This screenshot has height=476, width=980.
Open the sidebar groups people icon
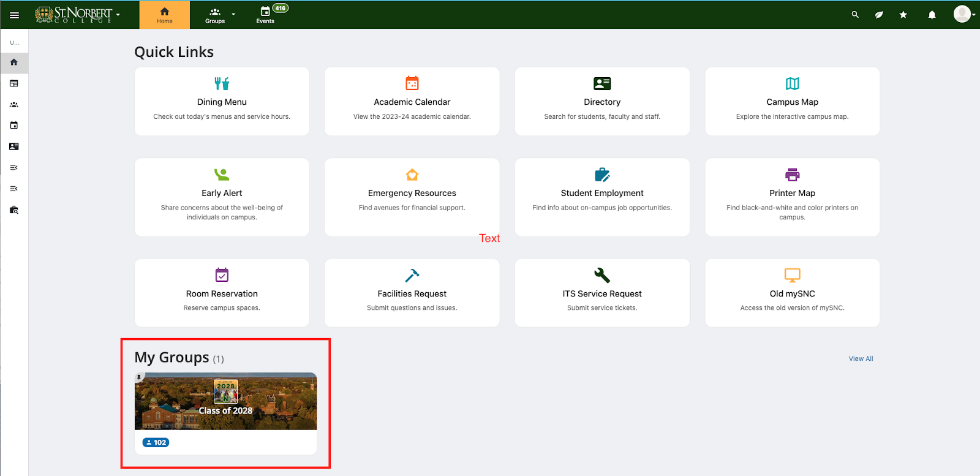click(x=14, y=105)
